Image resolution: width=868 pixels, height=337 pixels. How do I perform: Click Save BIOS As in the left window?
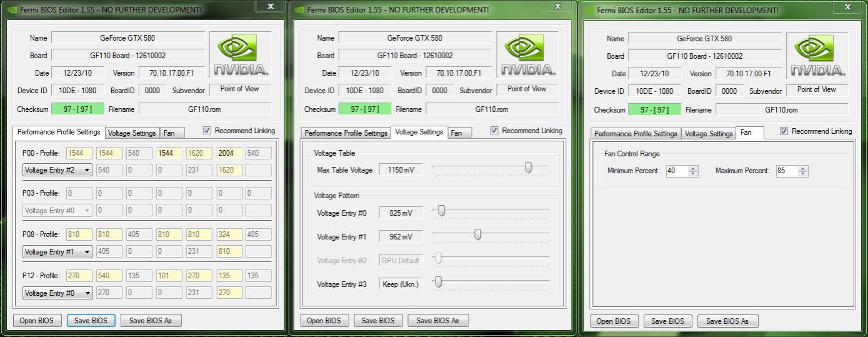[151, 321]
